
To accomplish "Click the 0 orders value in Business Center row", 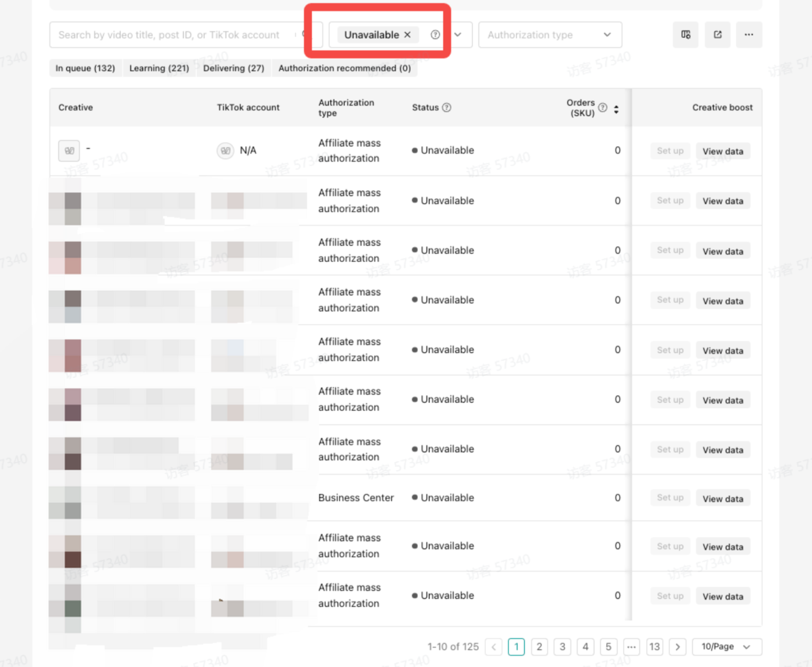I will (617, 498).
